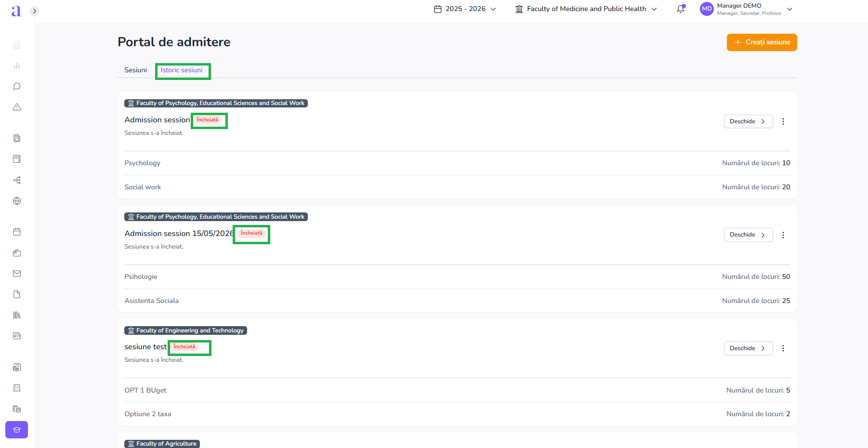
Task: Open the 2025 - 2026 academic year dropdown
Action: [x=465, y=9]
